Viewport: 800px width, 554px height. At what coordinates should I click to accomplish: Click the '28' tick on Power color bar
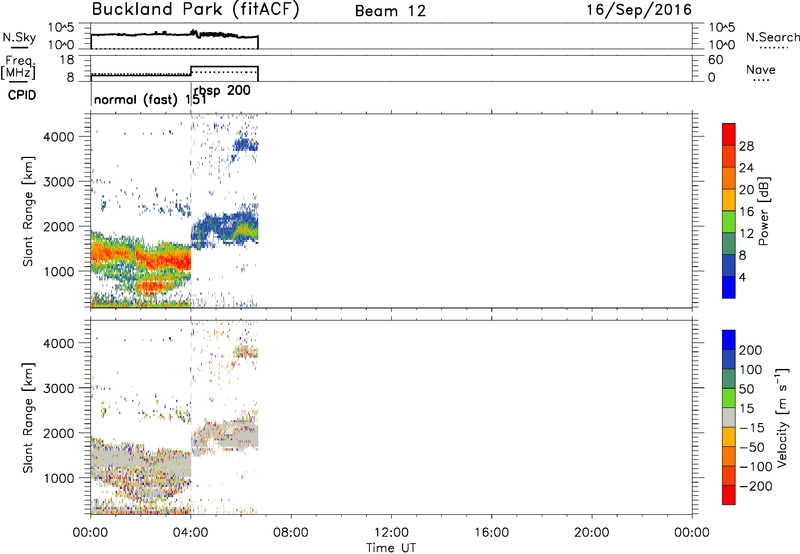pos(746,146)
